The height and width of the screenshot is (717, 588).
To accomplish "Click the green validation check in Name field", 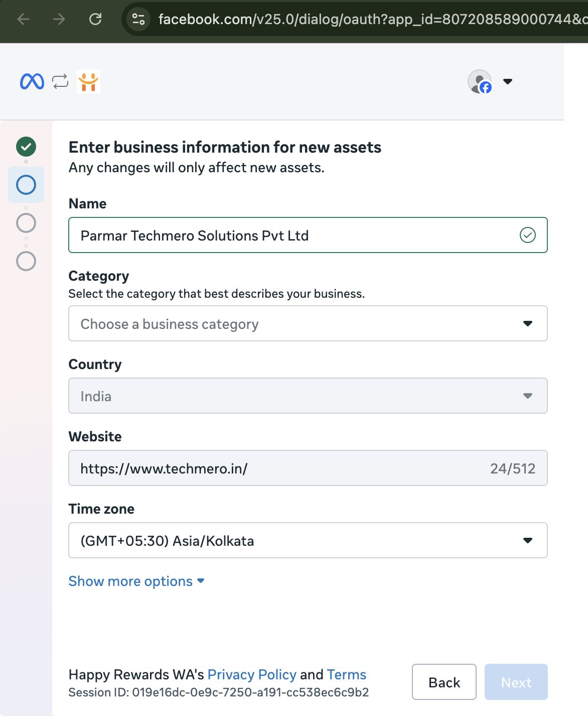I will click(x=528, y=235).
